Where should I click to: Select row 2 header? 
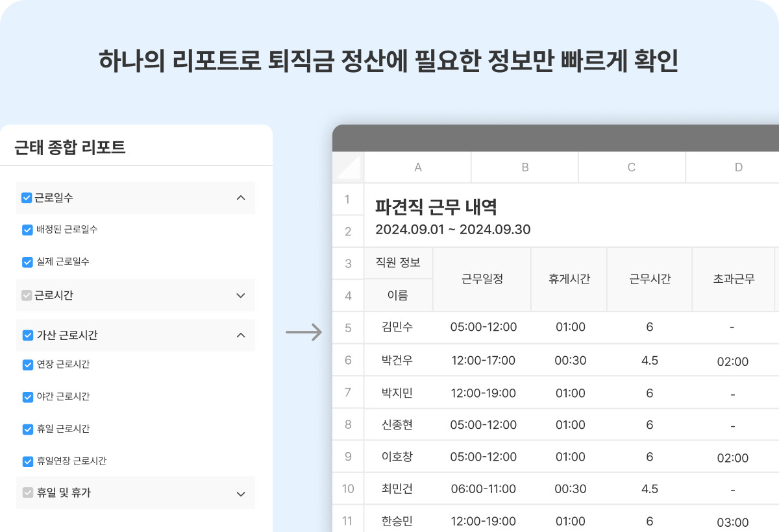[348, 231]
